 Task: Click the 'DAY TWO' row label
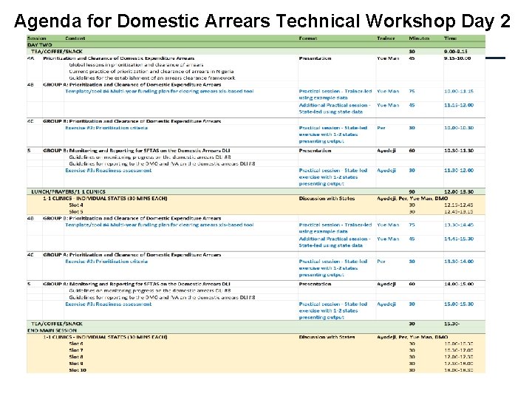40,45
